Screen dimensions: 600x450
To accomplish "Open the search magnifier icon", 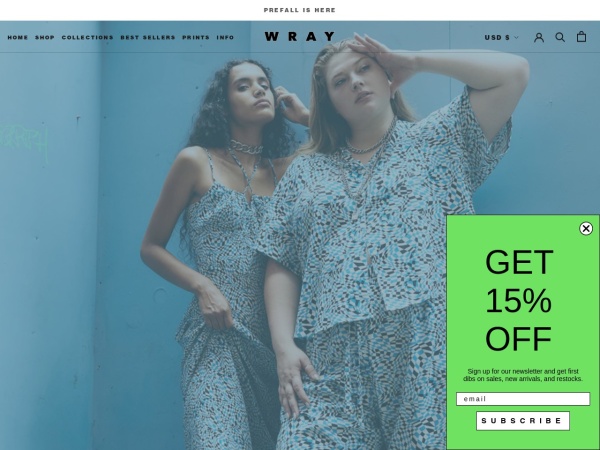I will (560, 37).
